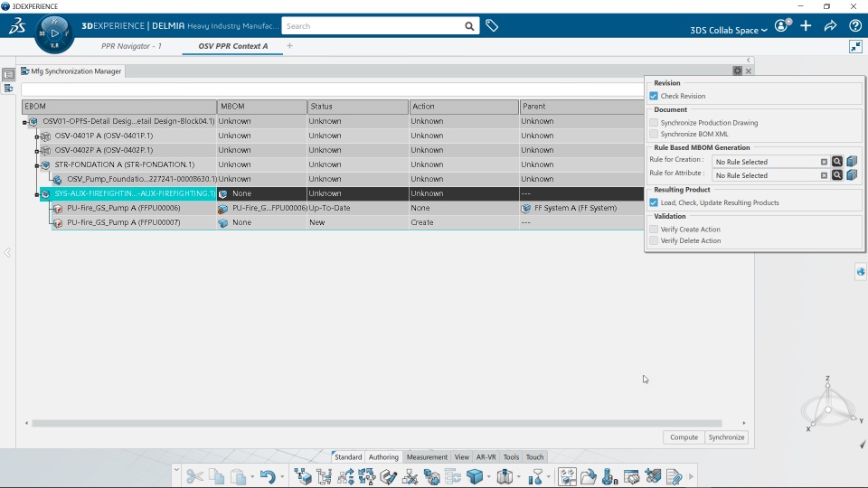The width and height of the screenshot is (868, 488).
Task: Close the Mfg Synchronization Manager panel
Action: [749, 71]
